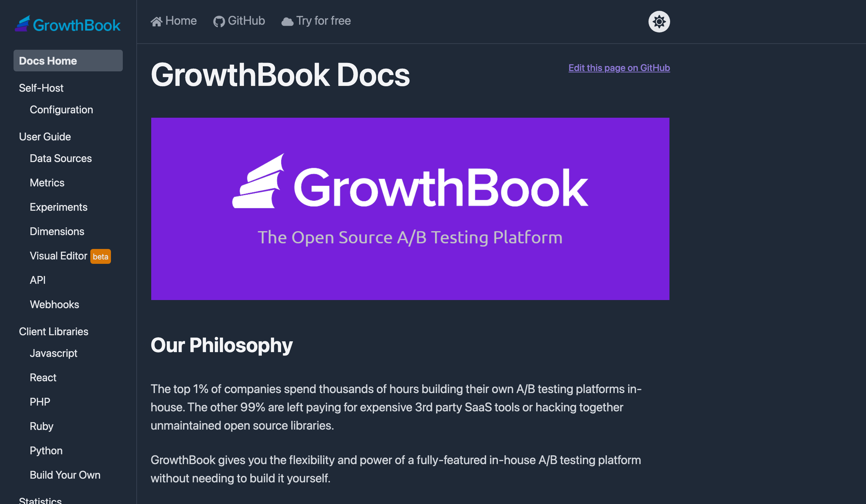Open the Self-Host section
Image resolution: width=866 pixels, height=504 pixels.
pos(41,88)
